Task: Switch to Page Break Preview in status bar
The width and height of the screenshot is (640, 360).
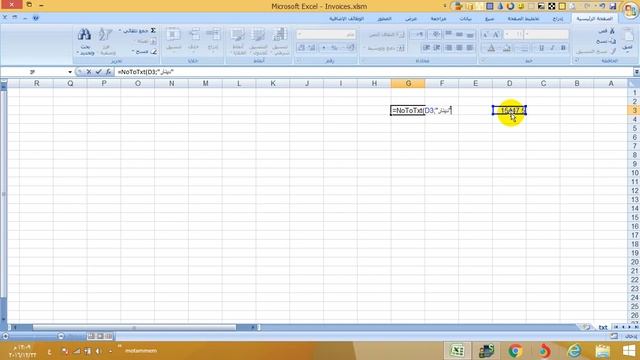Action: (x=91, y=336)
